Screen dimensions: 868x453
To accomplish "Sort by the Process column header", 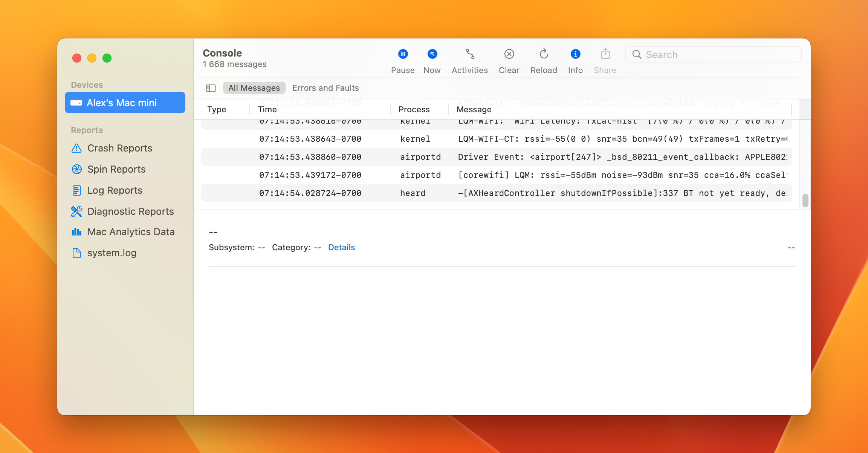I will [414, 110].
